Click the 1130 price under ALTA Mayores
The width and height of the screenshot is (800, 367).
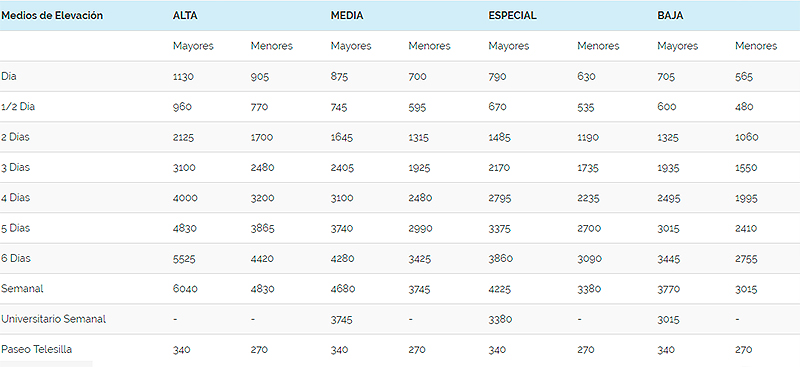184,77
